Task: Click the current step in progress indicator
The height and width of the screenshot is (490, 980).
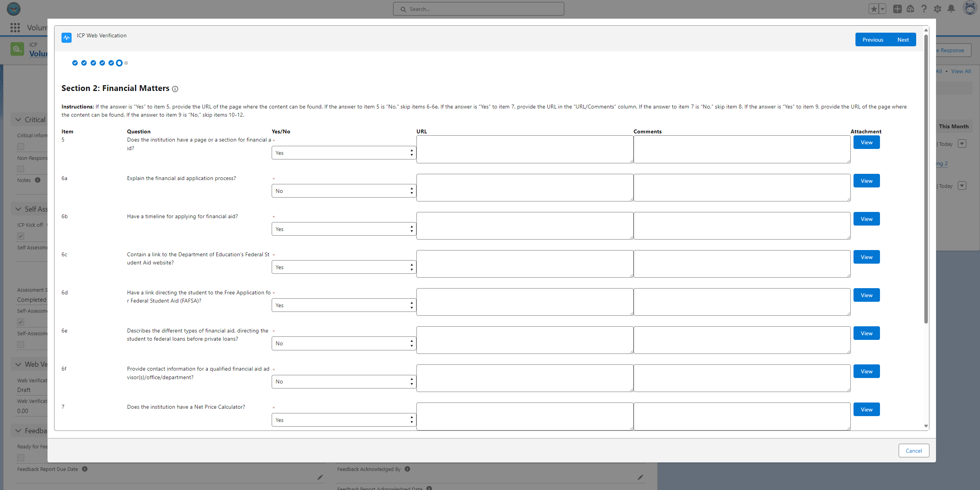Action: (x=119, y=63)
